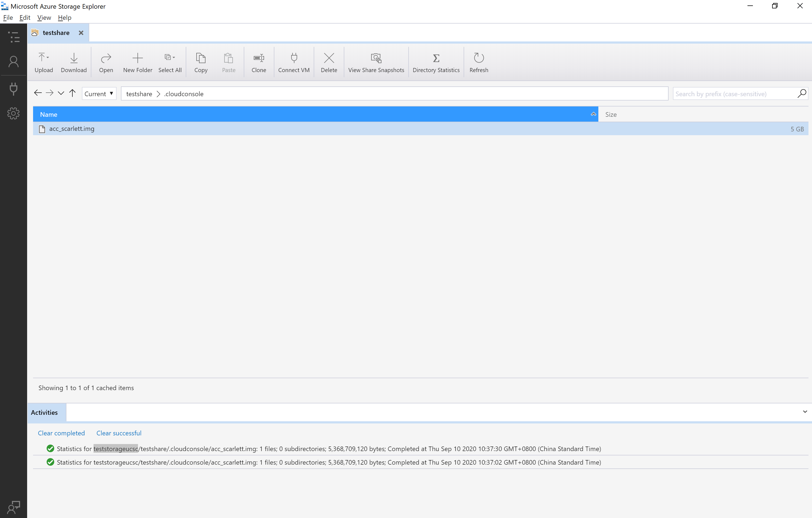The height and width of the screenshot is (518, 812).
Task: Expand the recent locations history chevron
Action: (x=61, y=93)
